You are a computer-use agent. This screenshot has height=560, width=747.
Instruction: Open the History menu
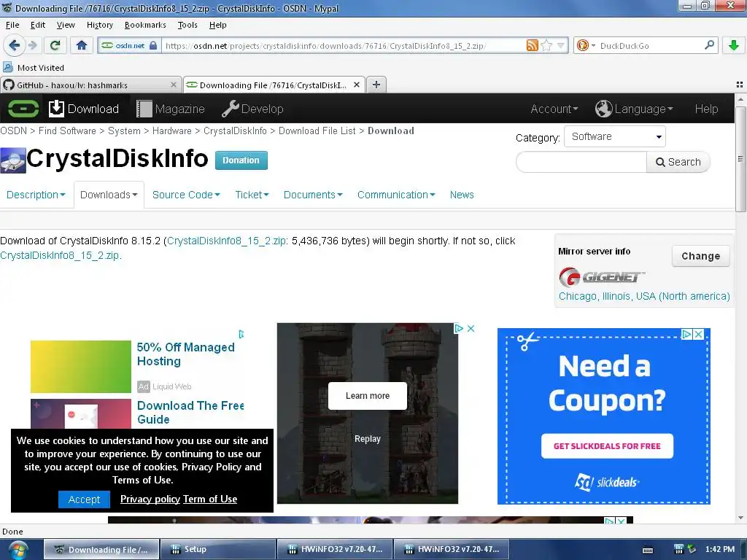[x=99, y=25]
